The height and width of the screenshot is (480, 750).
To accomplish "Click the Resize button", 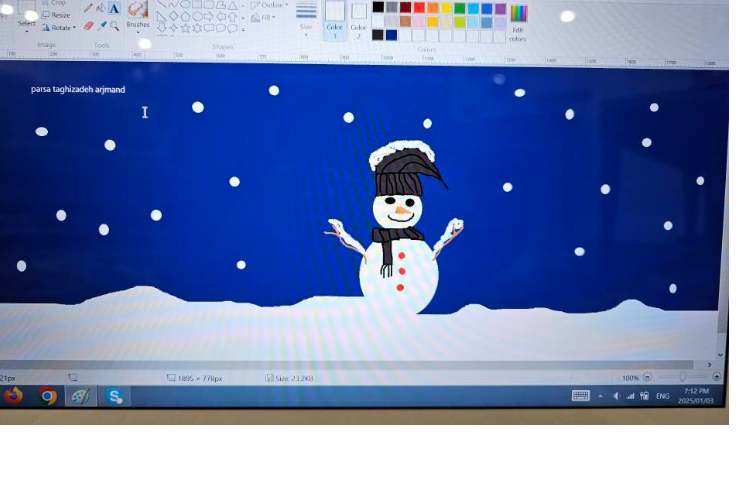I will click(x=60, y=16).
